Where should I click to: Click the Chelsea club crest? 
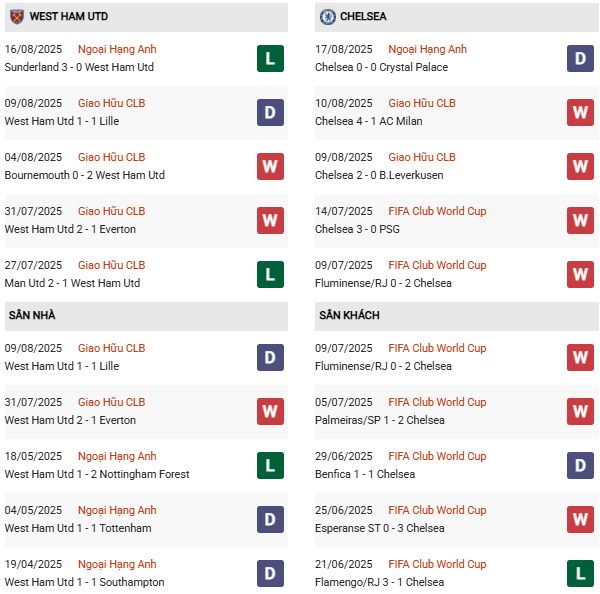click(x=327, y=17)
